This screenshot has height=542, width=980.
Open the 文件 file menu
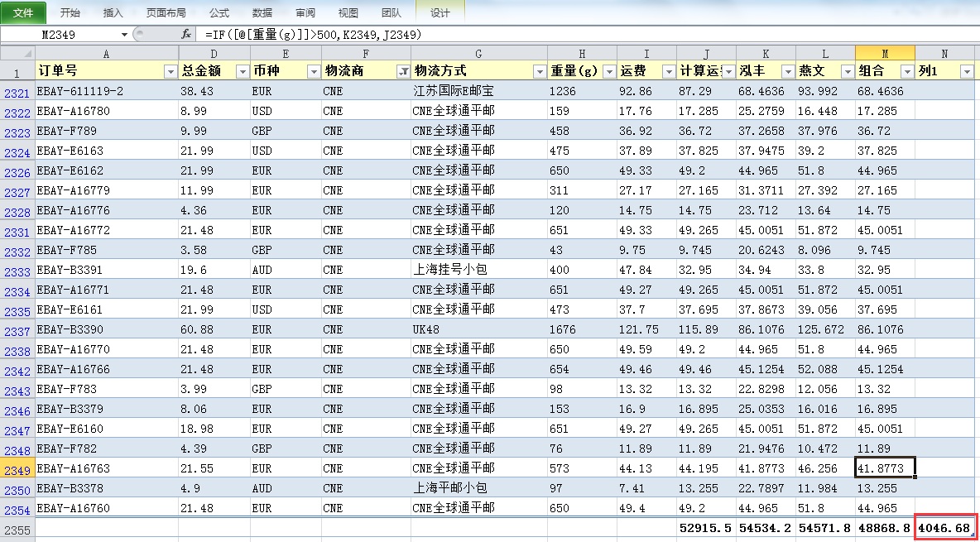point(23,12)
